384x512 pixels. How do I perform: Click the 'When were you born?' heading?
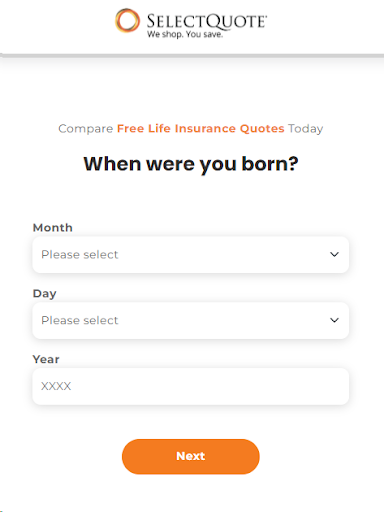(191, 164)
